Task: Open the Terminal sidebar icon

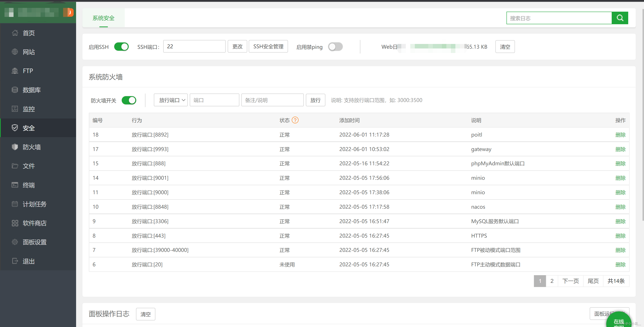Action: (15, 185)
